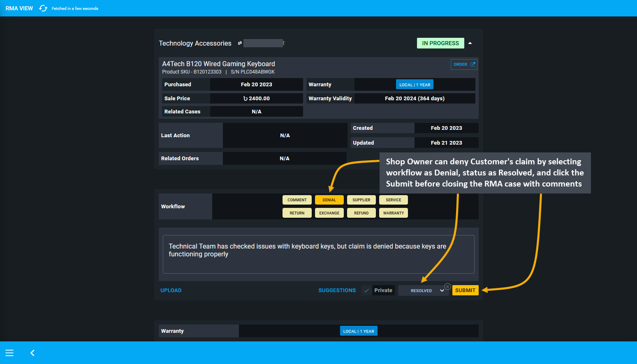
Task: Click the copy icon next to Technology Accessories
Action: (240, 43)
